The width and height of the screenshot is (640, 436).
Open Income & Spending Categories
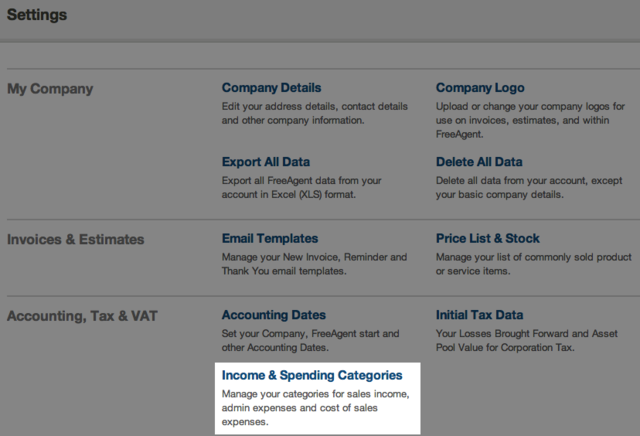(x=312, y=376)
